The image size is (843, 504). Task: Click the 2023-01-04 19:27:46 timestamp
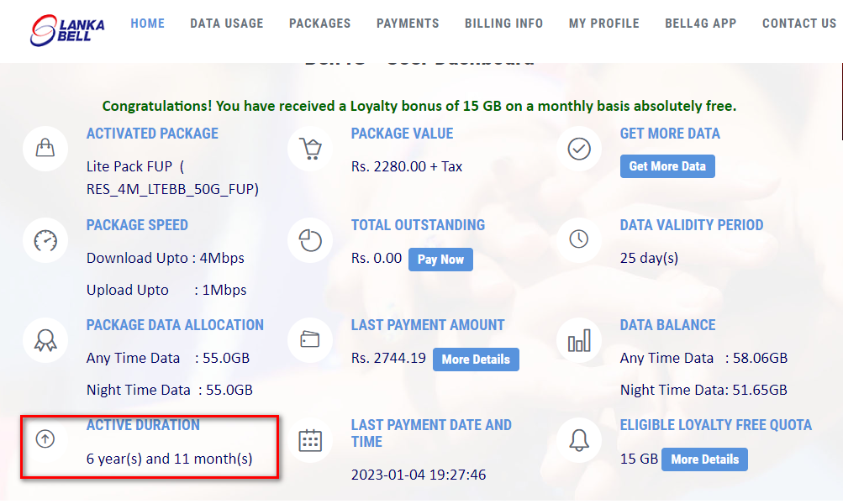coord(419,475)
